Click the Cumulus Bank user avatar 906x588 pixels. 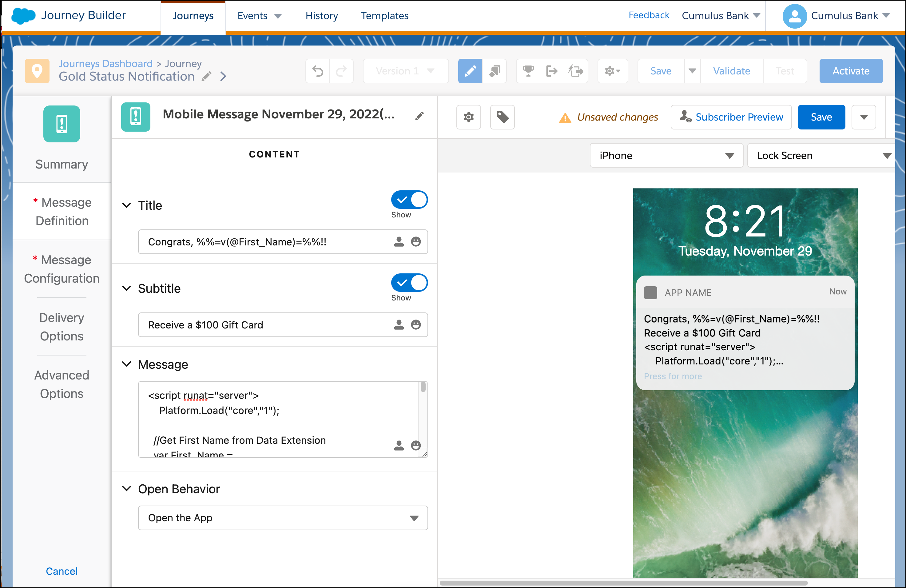(794, 16)
